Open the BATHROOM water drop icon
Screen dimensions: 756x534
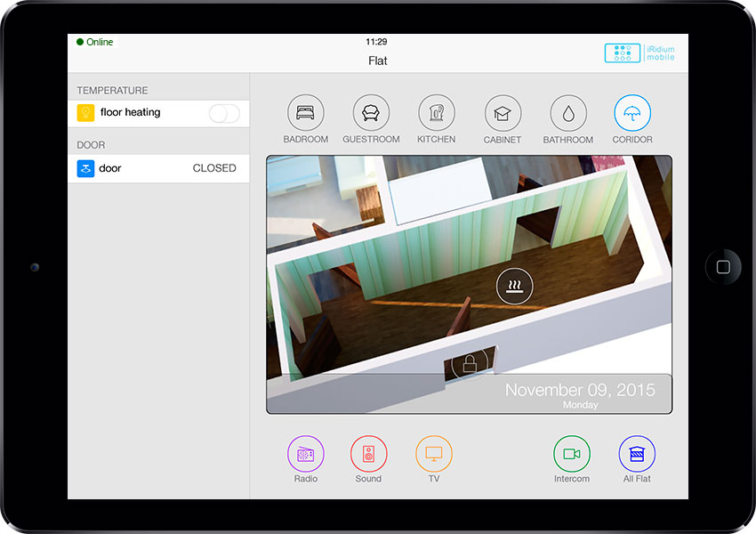[x=568, y=113]
